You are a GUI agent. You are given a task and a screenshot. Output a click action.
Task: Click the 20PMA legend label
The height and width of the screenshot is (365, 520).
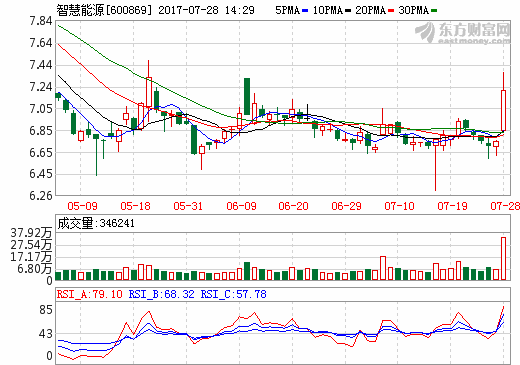click(371, 10)
